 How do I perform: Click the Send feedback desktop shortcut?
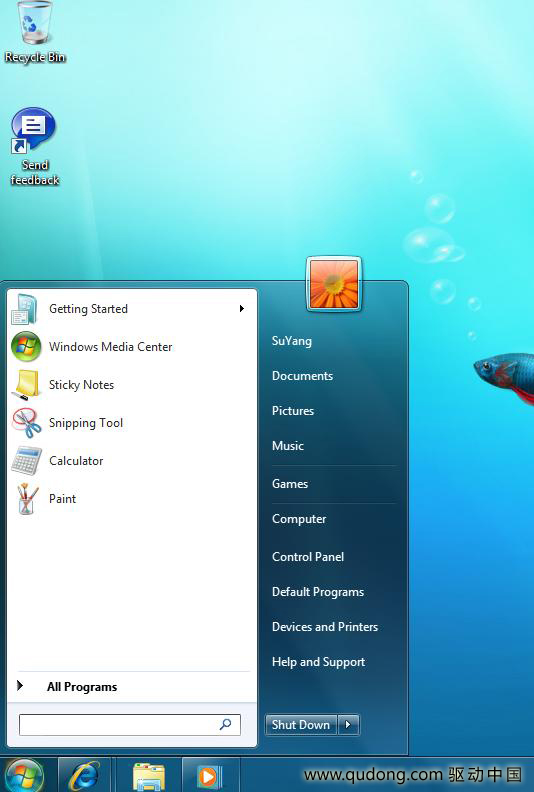[x=34, y=146]
